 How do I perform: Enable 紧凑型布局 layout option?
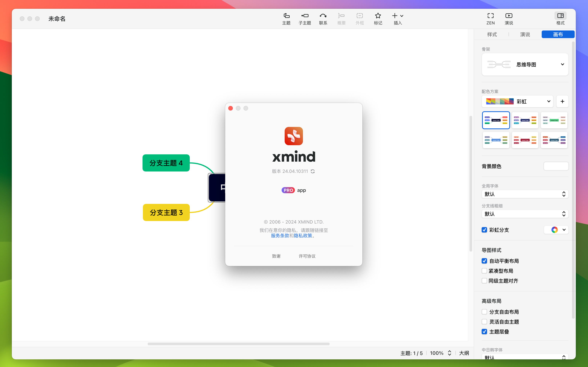[484, 271]
